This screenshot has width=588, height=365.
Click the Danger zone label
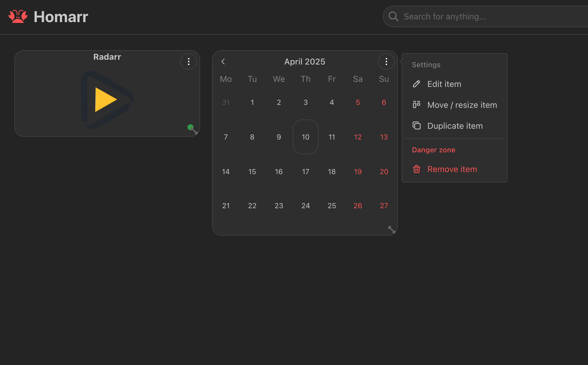[x=433, y=150]
